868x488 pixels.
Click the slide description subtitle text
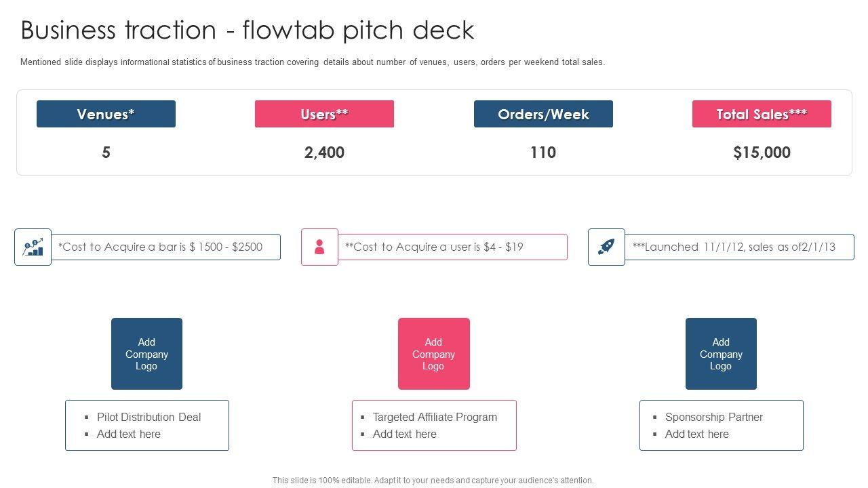pyautogui.click(x=312, y=62)
